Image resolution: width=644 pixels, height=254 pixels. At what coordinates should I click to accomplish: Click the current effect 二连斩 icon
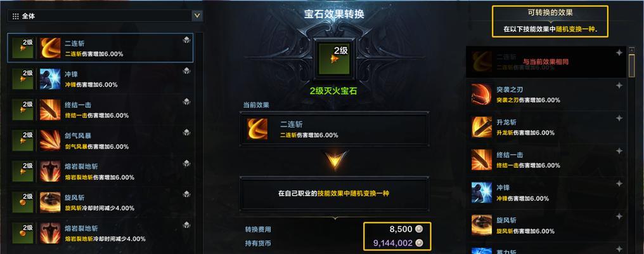[x=257, y=129]
